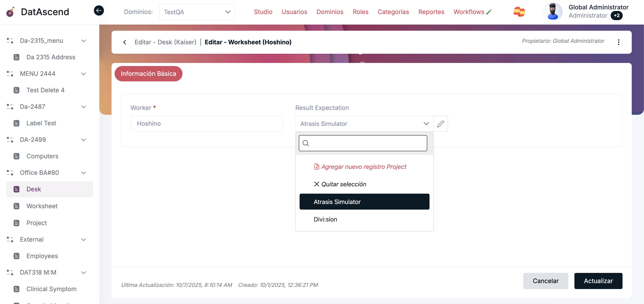The height and width of the screenshot is (304, 644).
Task: Open the Usuarios menu
Action: point(294,12)
